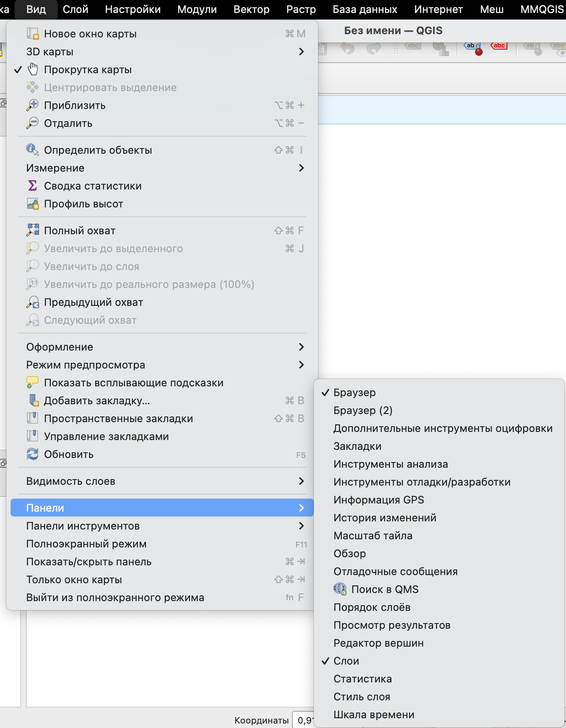Viewport: 566px width, 728px height.
Task: Click the zoom in magnifier icon (Приблизить)
Action: point(33,105)
